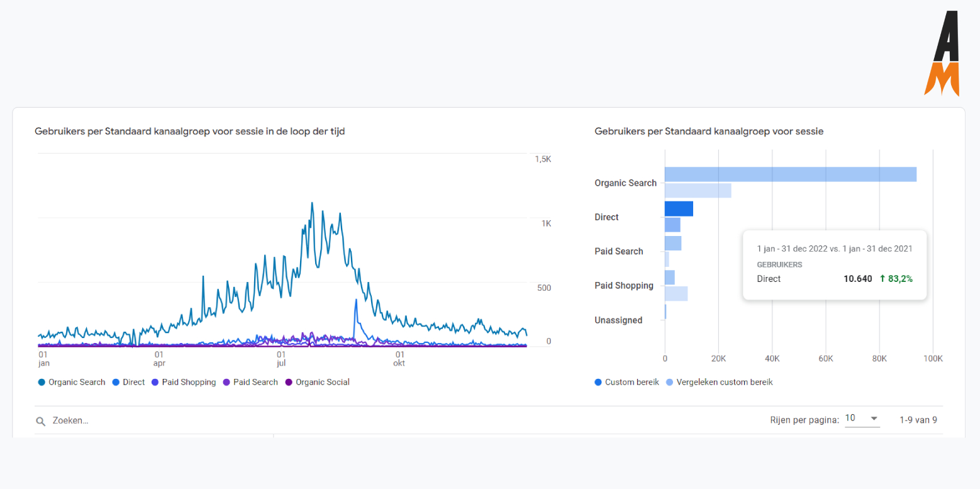The image size is (980, 489).
Task: Click the 100K axis value on bar chart
Action: pyautogui.click(x=933, y=359)
